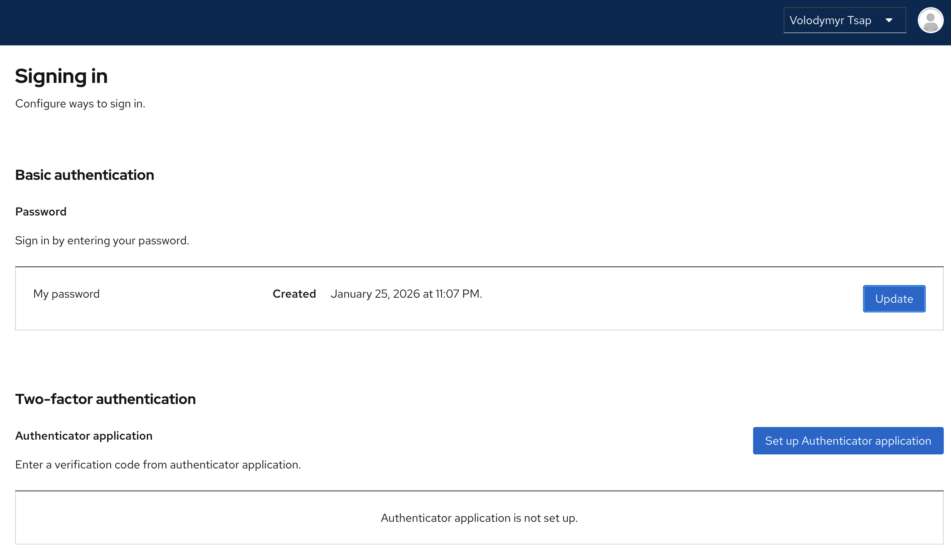
Task: Click the Signing in page heading
Action: [62, 76]
